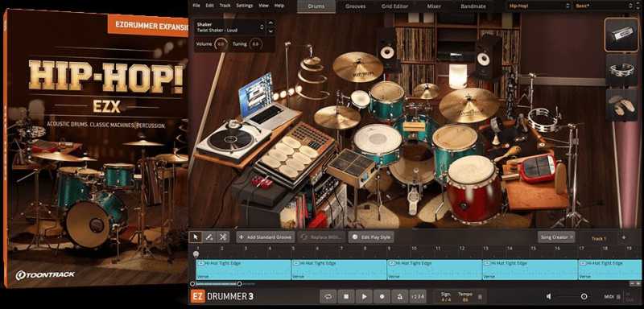Switch to the Grid Editor tab
This screenshot has height=309, width=644.
click(x=394, y=6)
